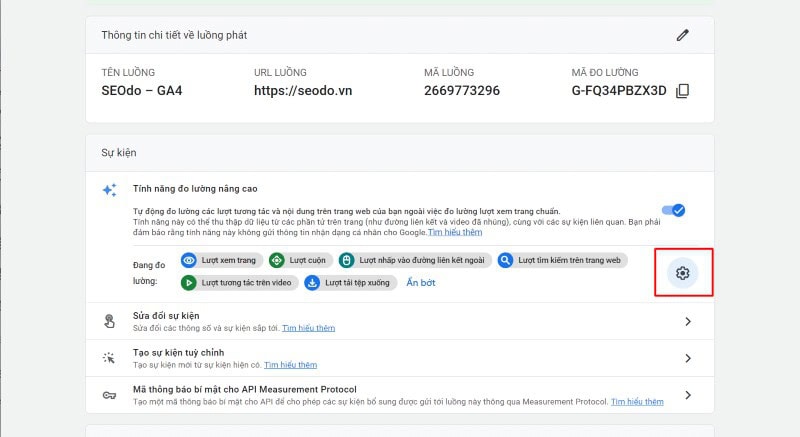Screen dimensions: 800x437
Task: Select the stream name SEOdo – GA4
Action: pos(141,91)
